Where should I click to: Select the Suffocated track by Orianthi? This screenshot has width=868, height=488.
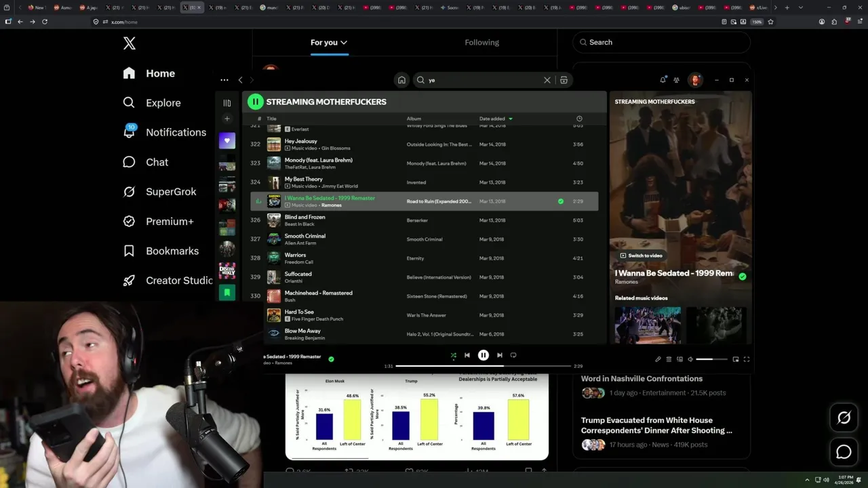coord(424,277)
